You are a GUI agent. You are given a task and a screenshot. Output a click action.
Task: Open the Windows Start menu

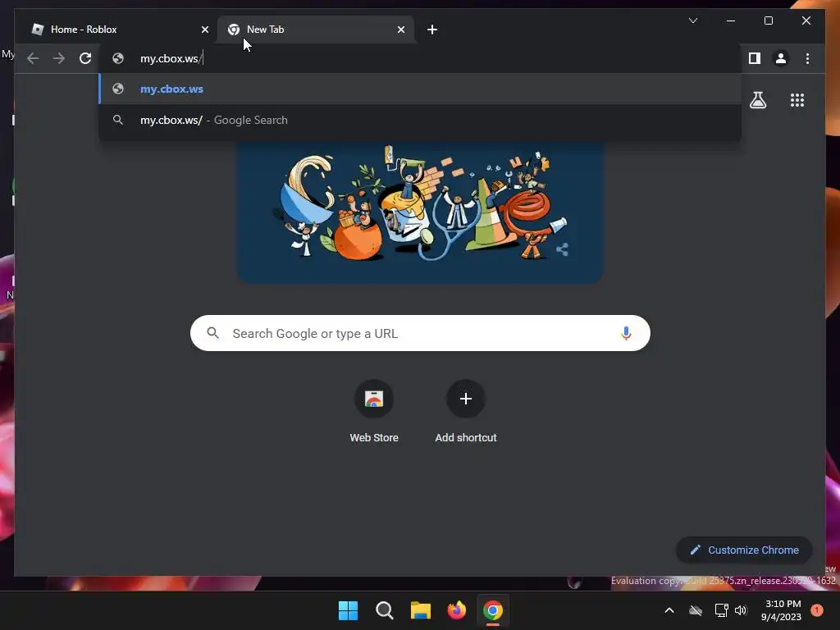[x=348, y=610]
